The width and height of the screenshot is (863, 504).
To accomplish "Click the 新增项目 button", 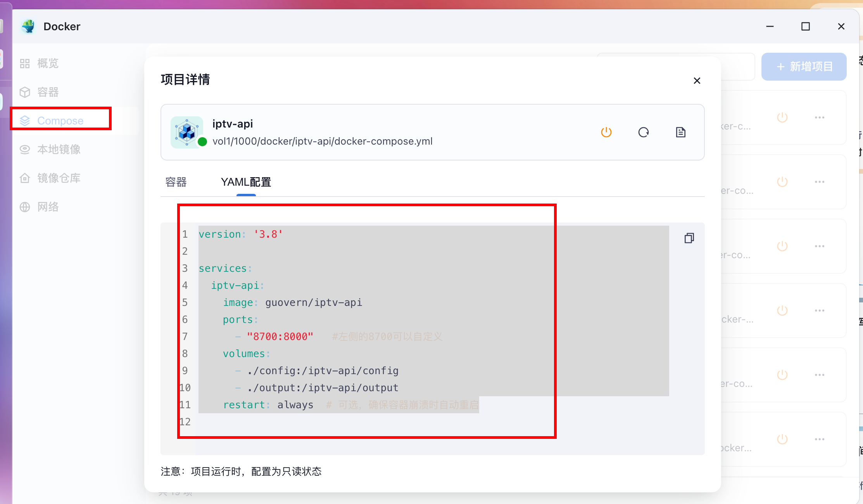I will [x=804, y=67].
